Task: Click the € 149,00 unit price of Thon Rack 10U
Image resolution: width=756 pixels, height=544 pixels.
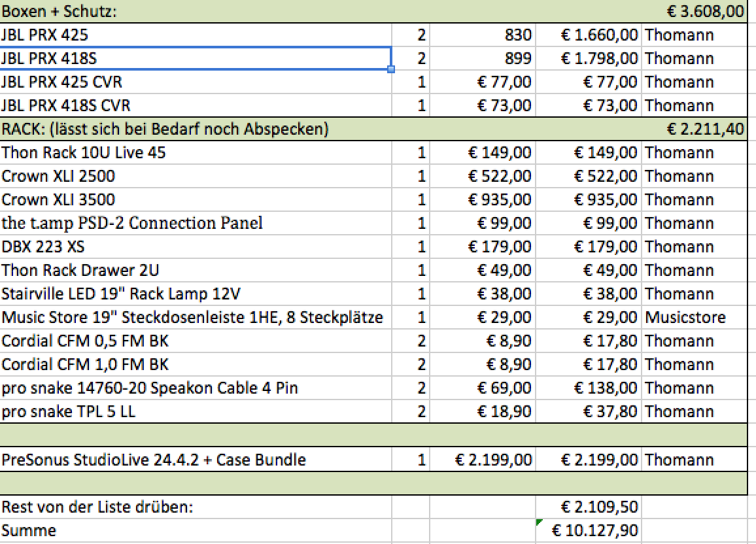Action: pyautogui.click(x=482, y=152)
